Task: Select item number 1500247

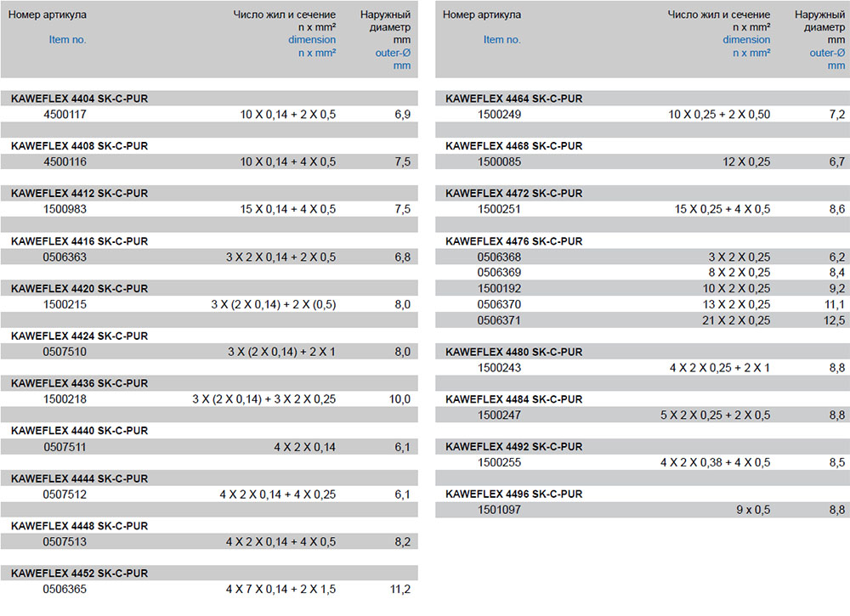Action: (499, 415)
